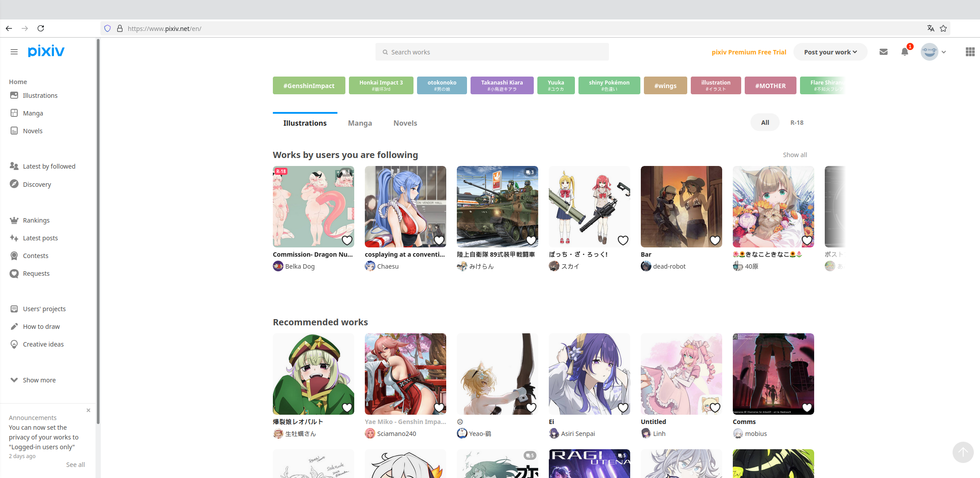Select the #MOTHER tag chip
This screenshot has height=478, width=980.
(x=770, y=85)
